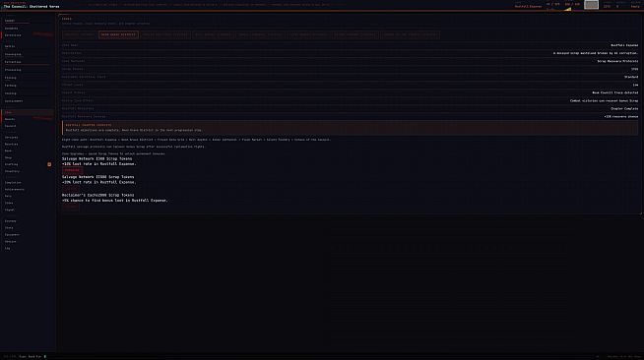The height and width of the screenshot is (360, 644).
Task: Switch to the third zone tab
Action: [165, 34]
